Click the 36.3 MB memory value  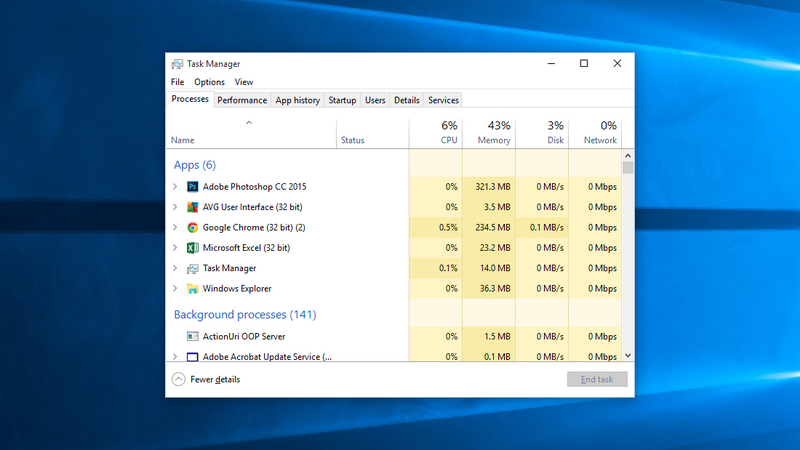point(495,289)
